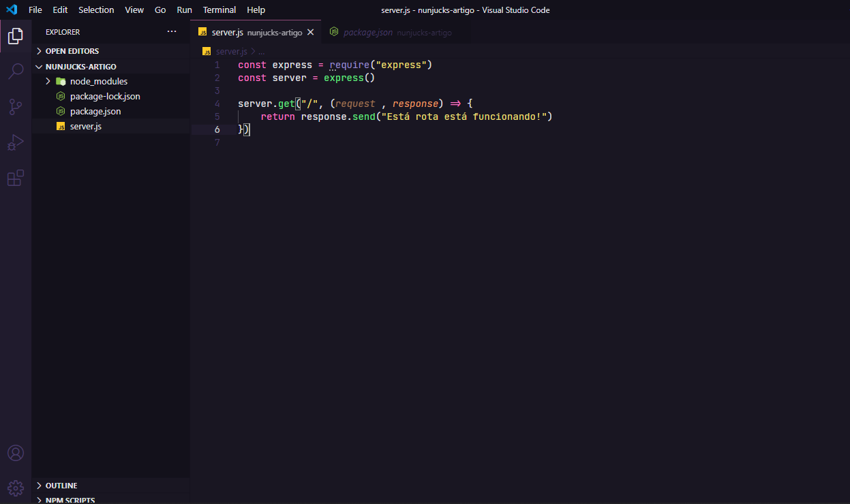Open the Run and Debug view
The height and width of the screenshot is (504, 850).
(x=16, y=142)
